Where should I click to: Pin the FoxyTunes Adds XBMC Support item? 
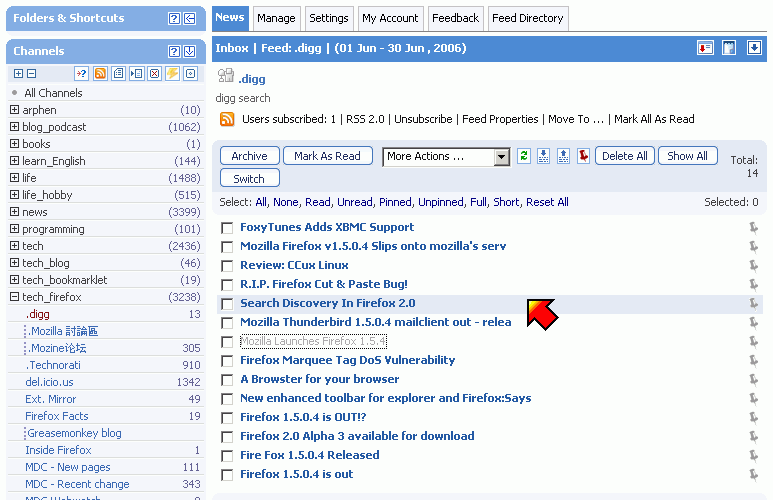tap(753, 227)
